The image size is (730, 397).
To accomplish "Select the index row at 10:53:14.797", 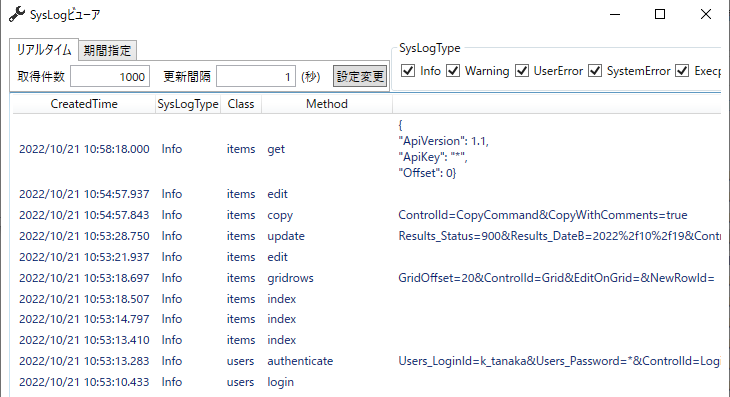I will click(x=367, y=319).
